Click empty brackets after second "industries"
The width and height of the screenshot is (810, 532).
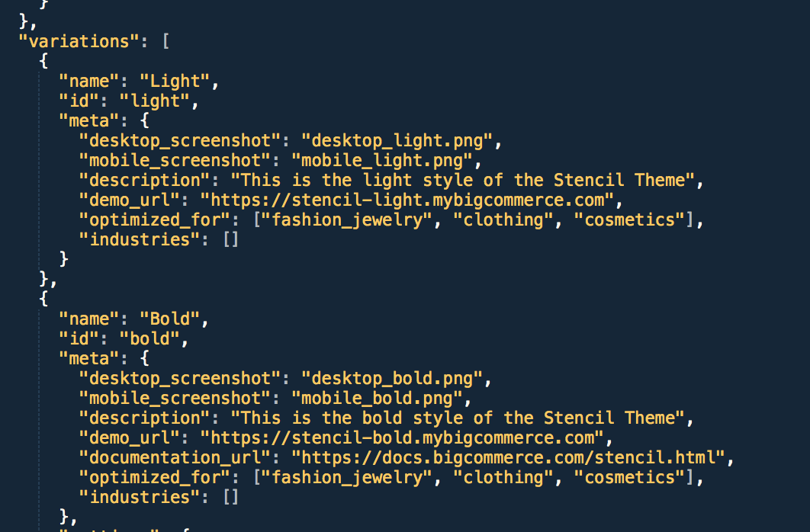pyautogui.click(x=231, y=498)
